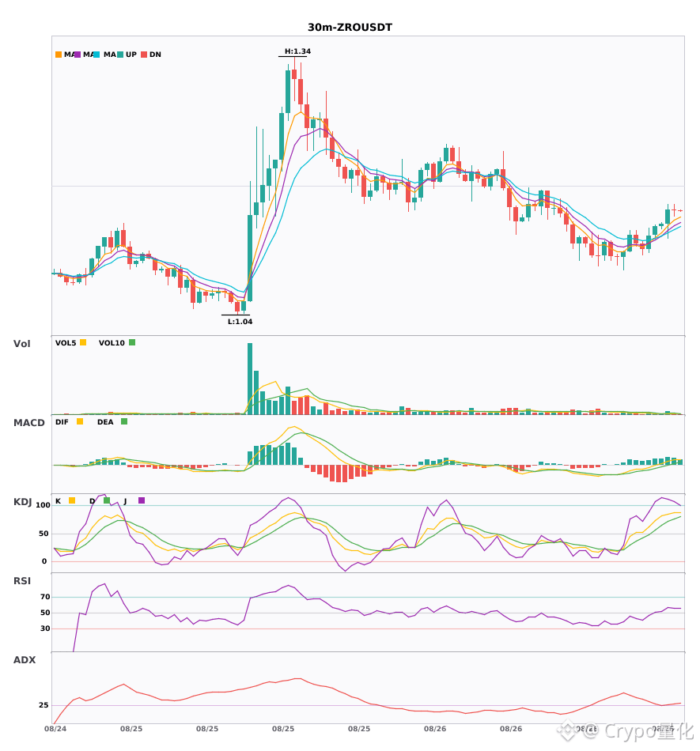The image size is (700, 751).
Task: Click the KDJ panel label
Action: click(x=22, y=502)
